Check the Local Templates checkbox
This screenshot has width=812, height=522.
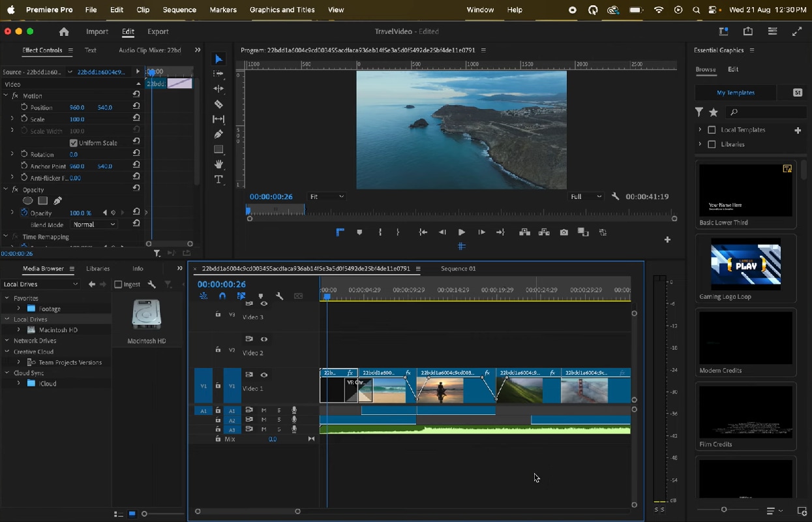712,130
